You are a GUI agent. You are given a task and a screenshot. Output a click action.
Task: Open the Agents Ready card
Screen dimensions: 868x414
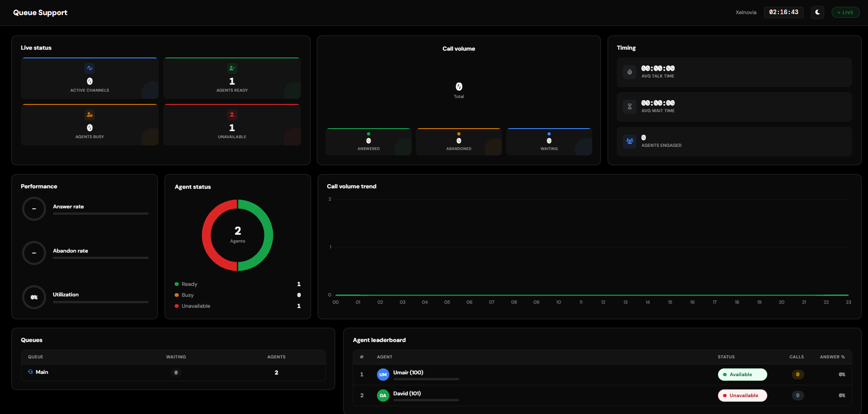click(232, 78)
